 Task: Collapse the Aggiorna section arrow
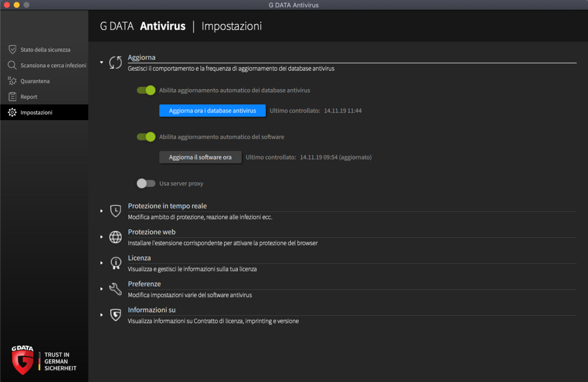click(x=102, y=62)
